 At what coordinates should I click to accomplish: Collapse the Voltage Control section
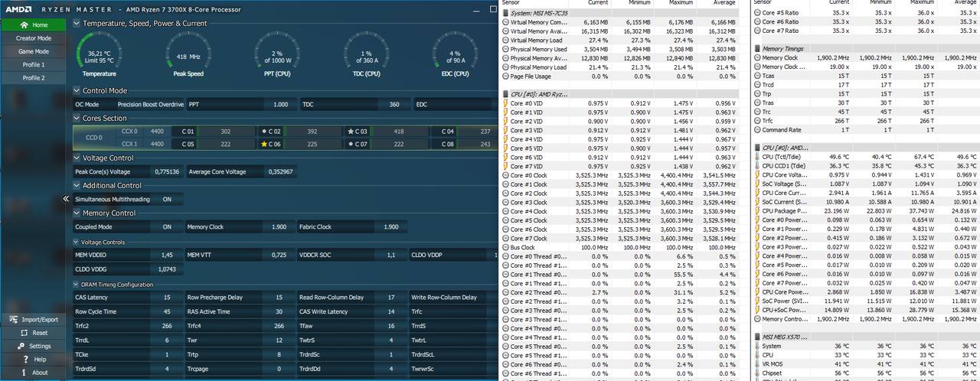pos(77,158)
